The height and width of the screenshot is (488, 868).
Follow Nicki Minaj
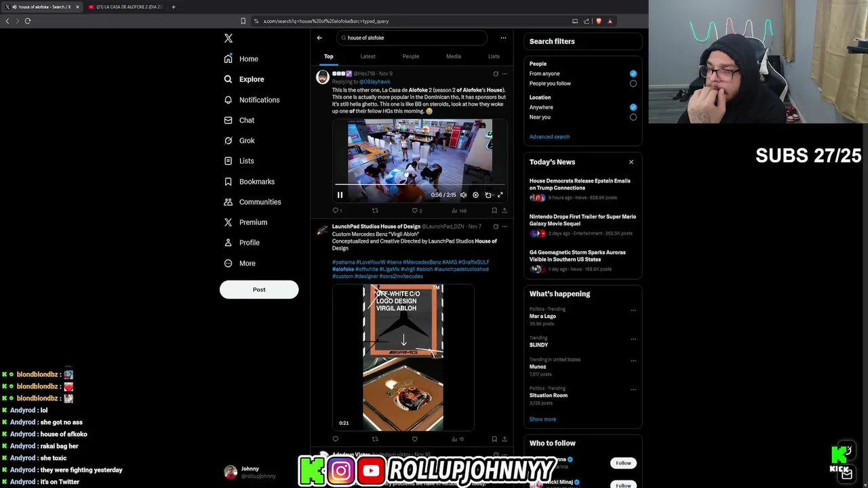[623, 485]
